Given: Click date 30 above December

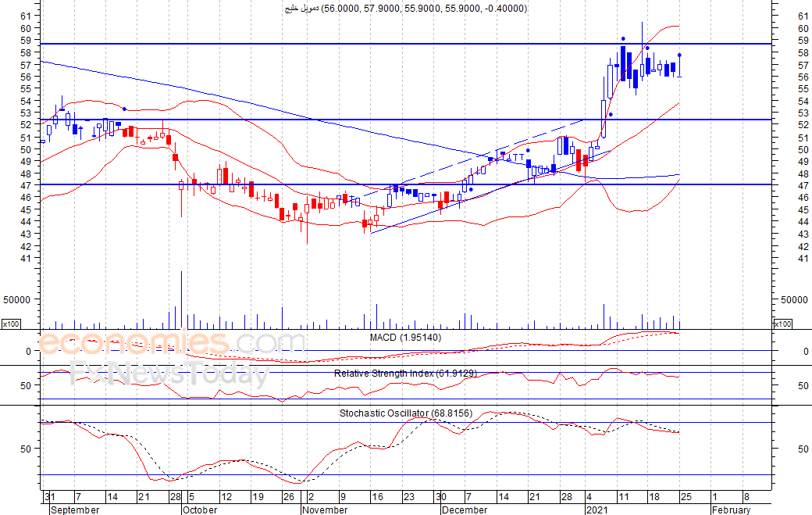Looking at the screenshot, I should click(440, 497).
